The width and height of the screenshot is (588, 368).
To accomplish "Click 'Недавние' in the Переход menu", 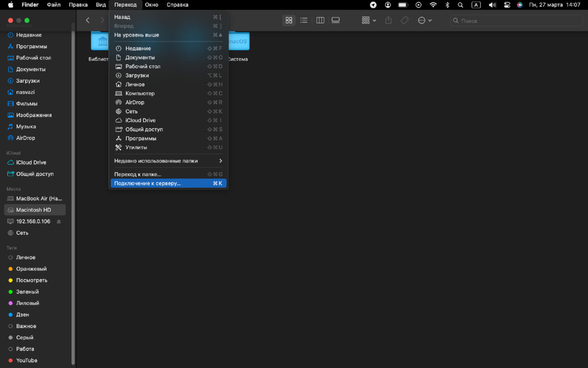I will tap(168, 49).
